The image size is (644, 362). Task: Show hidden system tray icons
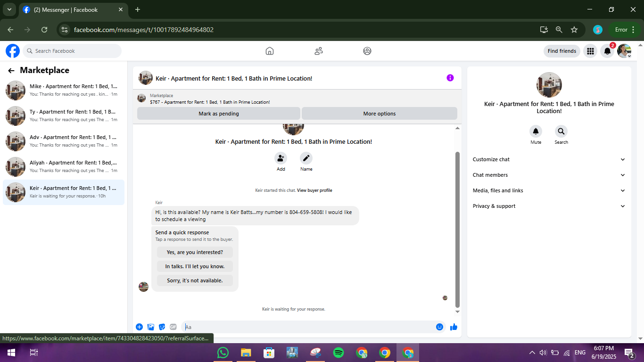pyautogui.click(x=532, y=353)
